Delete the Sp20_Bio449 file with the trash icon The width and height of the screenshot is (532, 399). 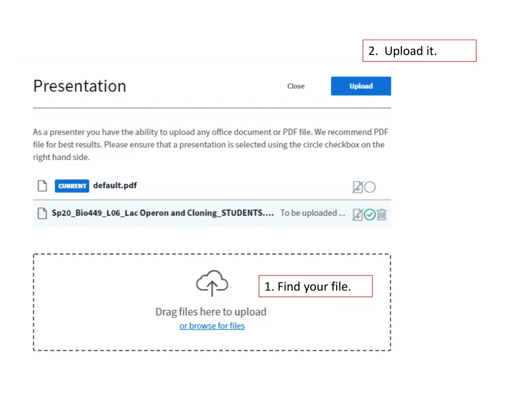[x=382, y=215]
